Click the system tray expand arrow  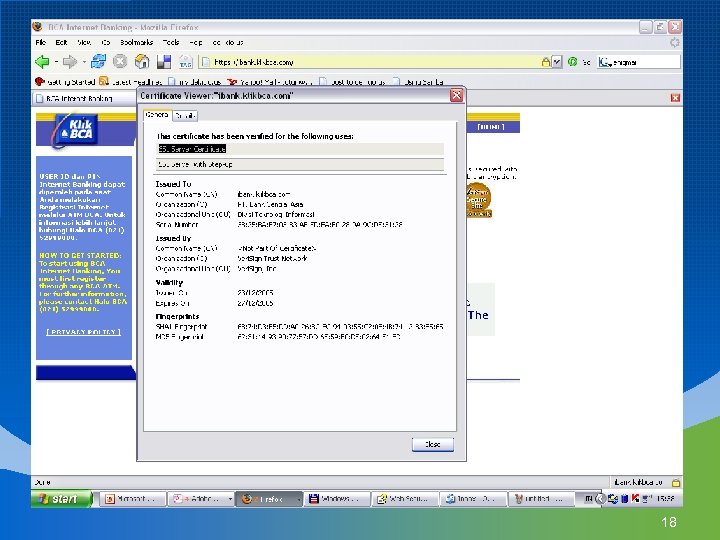click(600, 499)
